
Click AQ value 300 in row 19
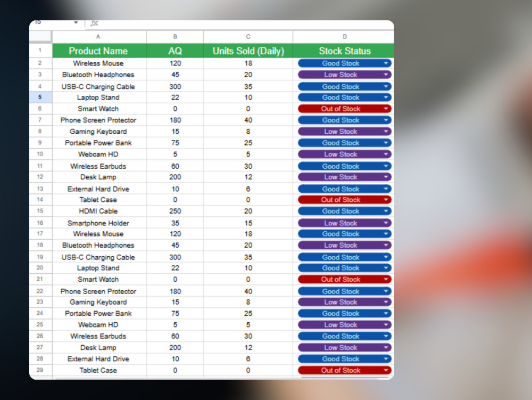point(175,257)
